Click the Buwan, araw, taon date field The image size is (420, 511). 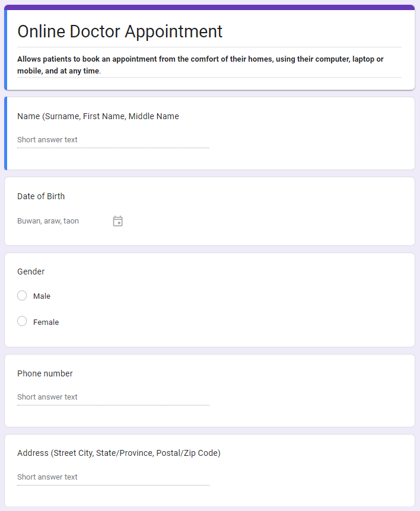59,221
